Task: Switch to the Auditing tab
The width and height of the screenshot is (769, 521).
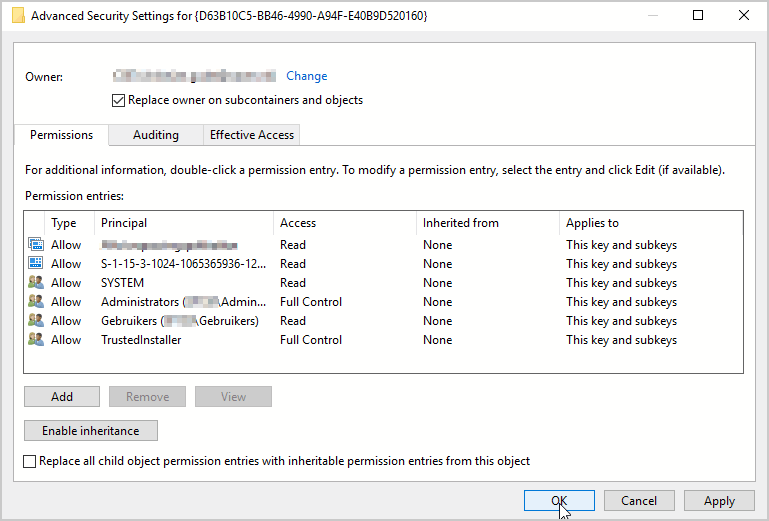Action: point(156,135)
